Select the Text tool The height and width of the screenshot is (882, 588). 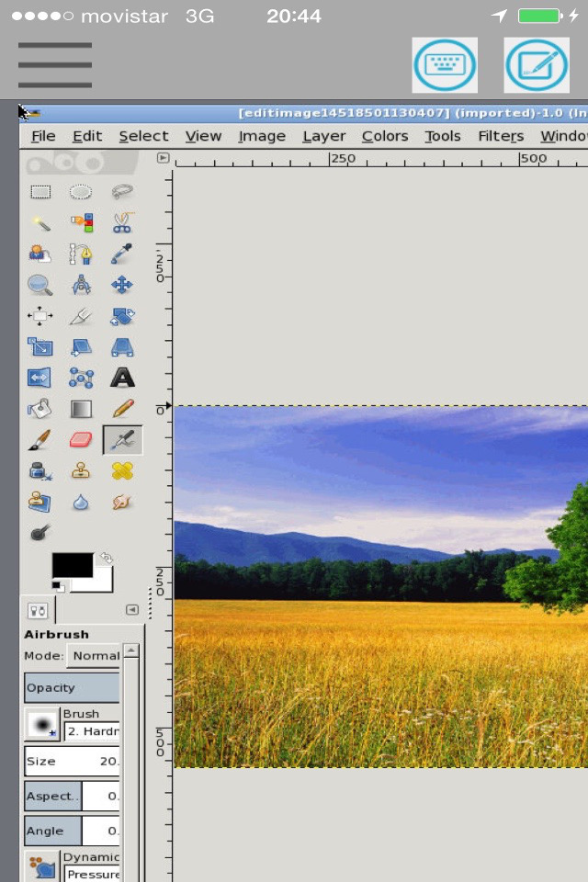pos(122,378)
